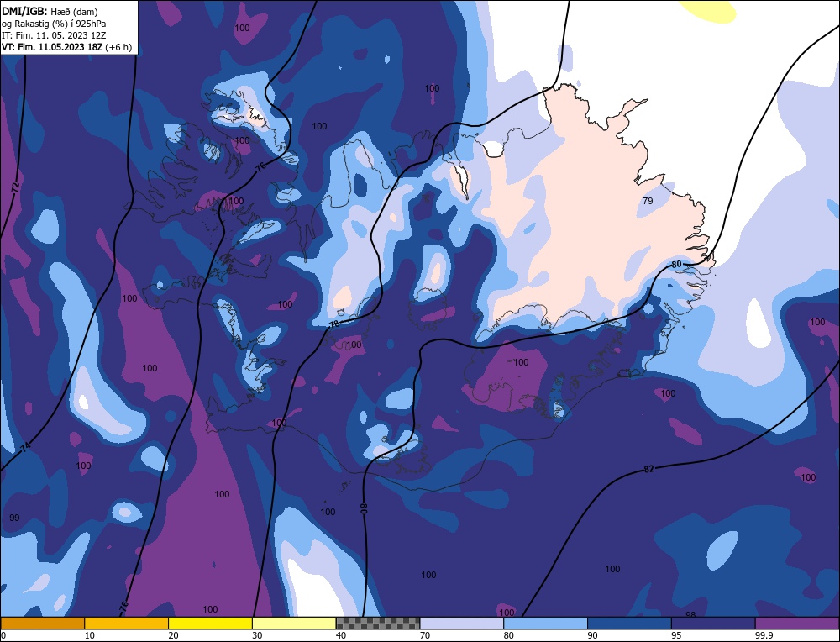Click the legend scale label '70'
Screen dimensions: 840x642
pos(425,635)
